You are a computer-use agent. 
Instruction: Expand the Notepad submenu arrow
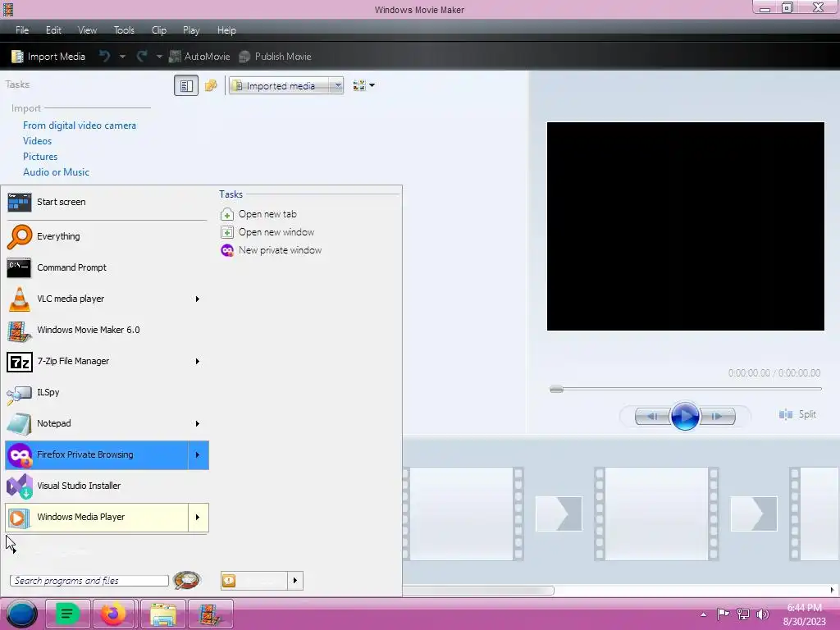(x=198, y=424)
